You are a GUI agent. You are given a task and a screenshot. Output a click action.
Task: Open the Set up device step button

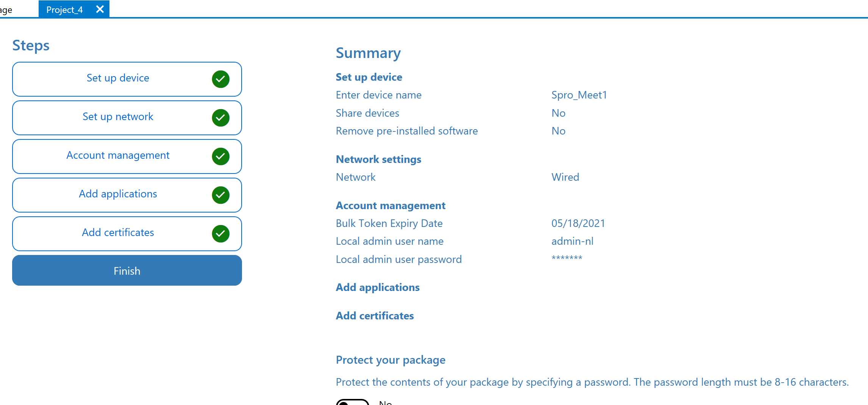(x=118, y=78)
